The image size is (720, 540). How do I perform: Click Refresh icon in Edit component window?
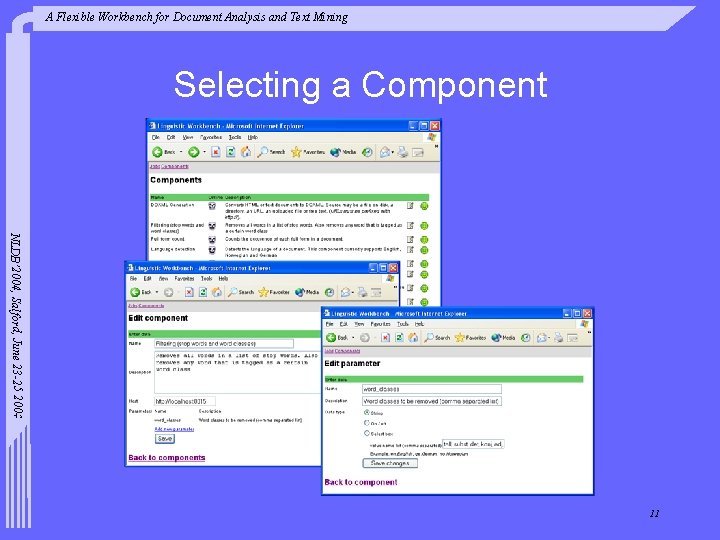click(x=202, y=292)
